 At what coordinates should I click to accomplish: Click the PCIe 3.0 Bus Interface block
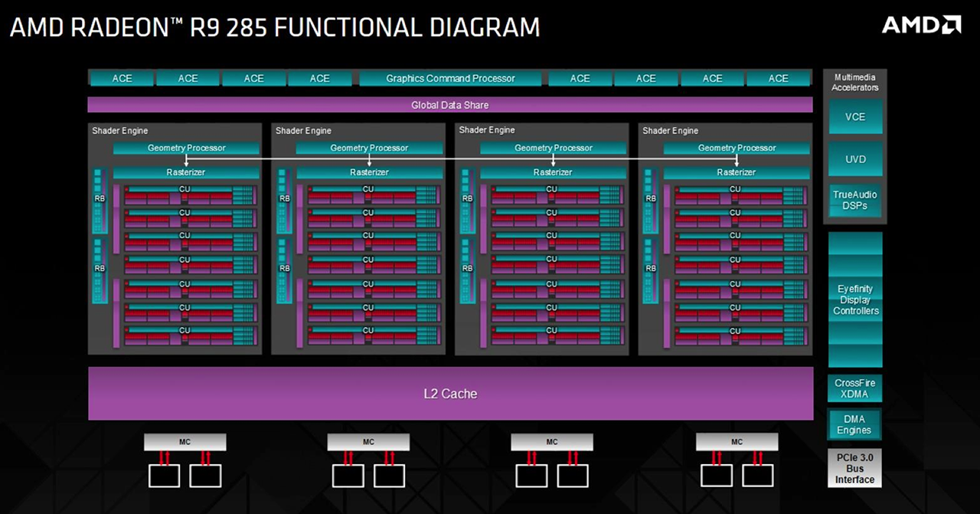pos(854,468)
